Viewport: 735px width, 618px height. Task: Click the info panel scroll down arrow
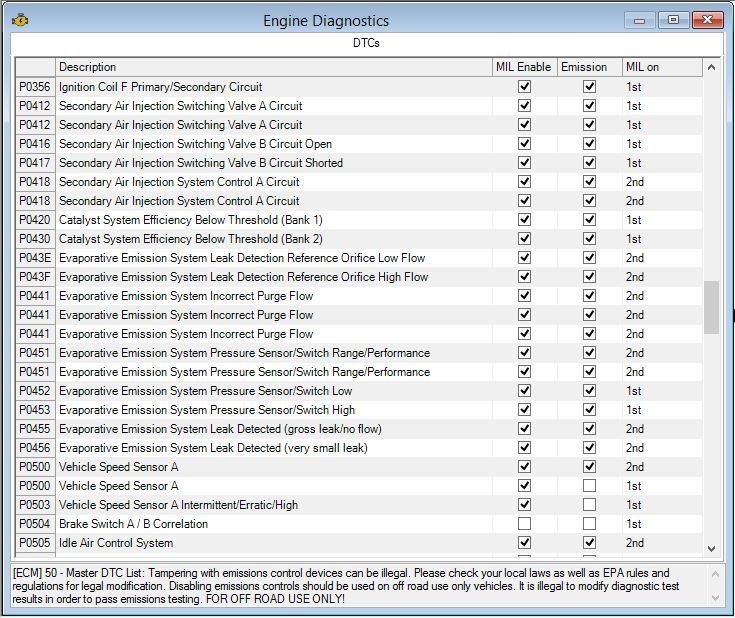coord(715,597)
